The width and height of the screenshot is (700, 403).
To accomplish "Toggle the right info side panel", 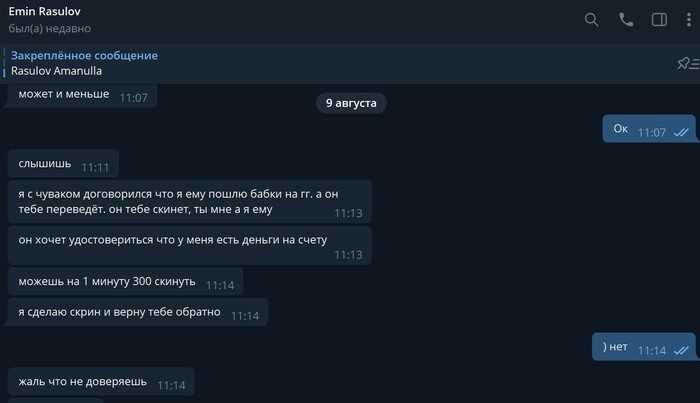I will tap(659, 20).
